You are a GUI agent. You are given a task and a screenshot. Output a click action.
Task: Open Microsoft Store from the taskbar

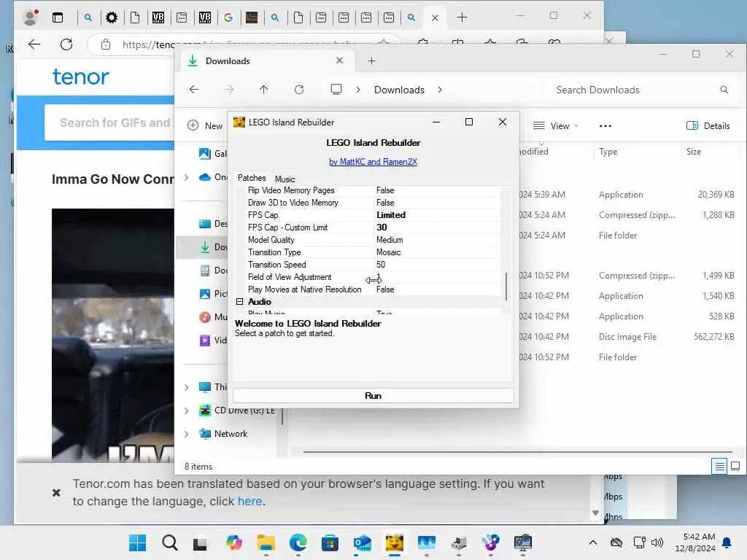click(x=330, y=542)
